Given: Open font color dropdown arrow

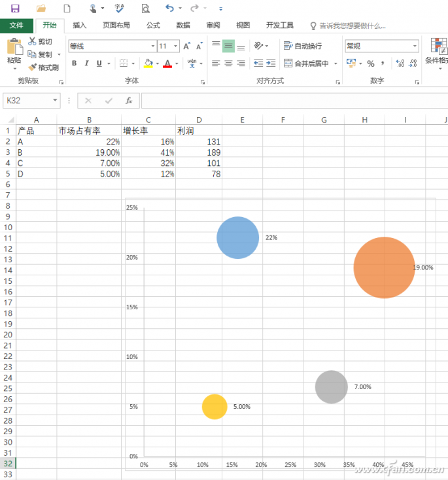Looking at the screenshot, I should point(177,63).
